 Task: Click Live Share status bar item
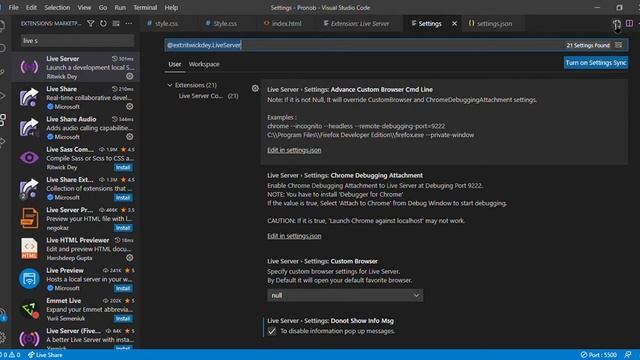[45, 355]
